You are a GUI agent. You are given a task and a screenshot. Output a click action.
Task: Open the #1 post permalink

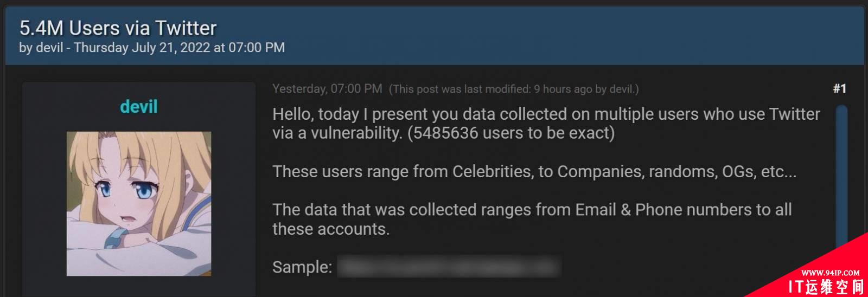point(839,88)
